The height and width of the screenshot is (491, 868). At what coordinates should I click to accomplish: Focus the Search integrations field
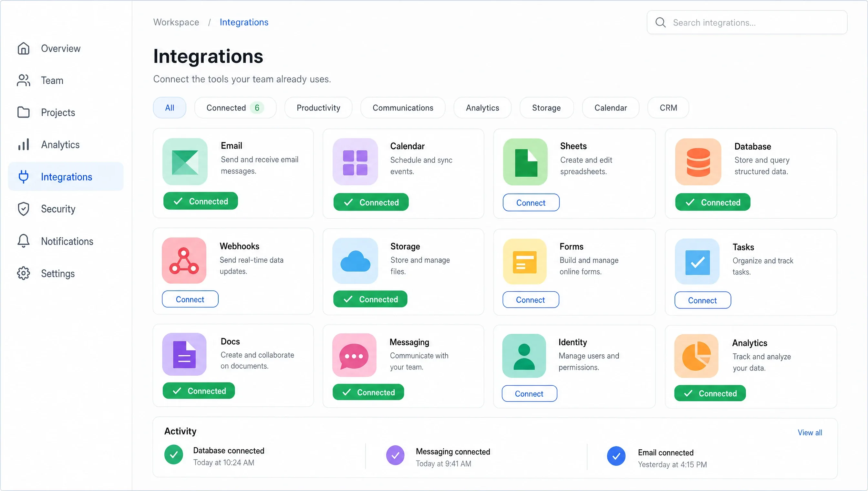point(747,22)
